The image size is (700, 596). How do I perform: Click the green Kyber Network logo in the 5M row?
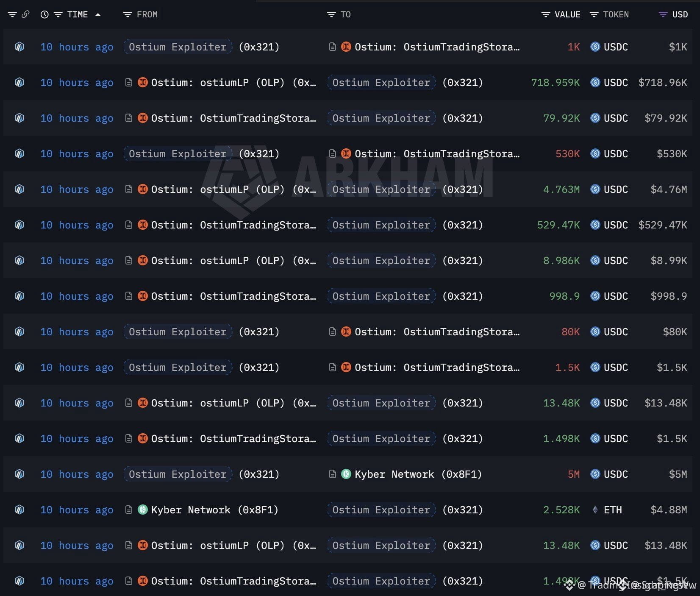pyautogui.click(x=346, y=474)
